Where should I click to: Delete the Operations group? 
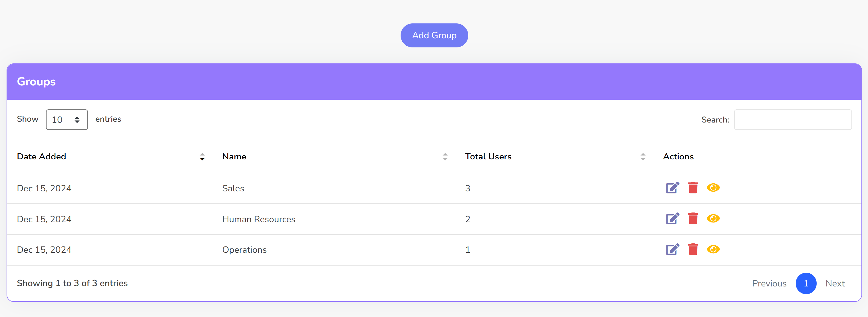pyautogui.click(x=693, y=249)
